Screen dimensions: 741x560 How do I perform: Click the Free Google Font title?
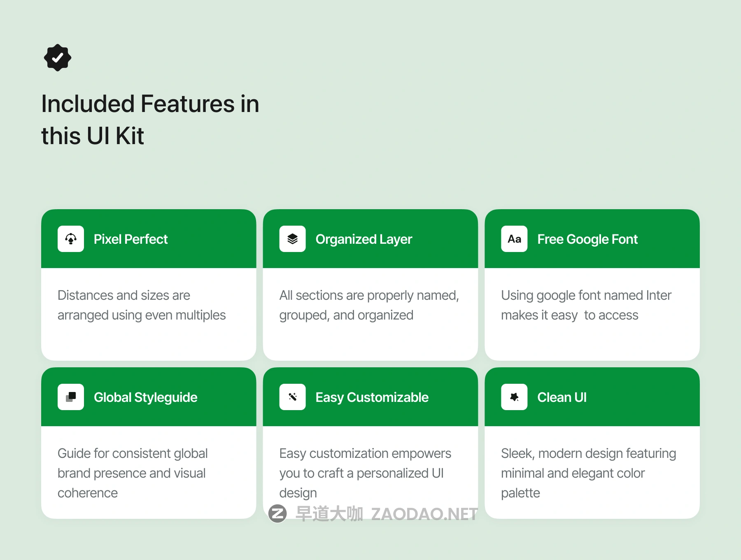587,239
